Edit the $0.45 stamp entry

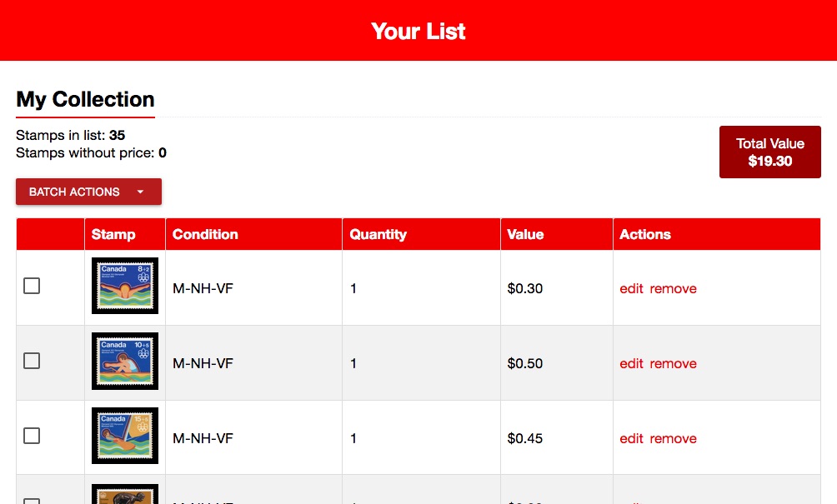click(631, 439)
